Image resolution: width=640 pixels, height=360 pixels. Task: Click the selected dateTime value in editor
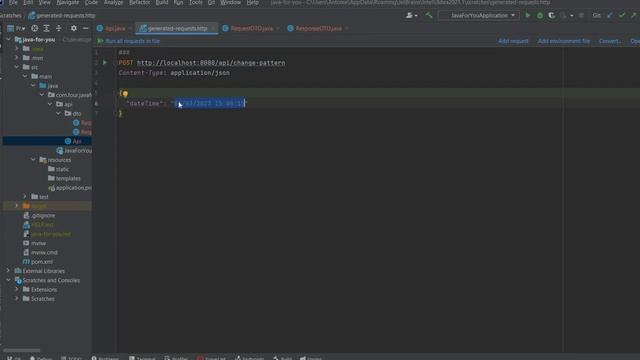[x=209, y=104]
